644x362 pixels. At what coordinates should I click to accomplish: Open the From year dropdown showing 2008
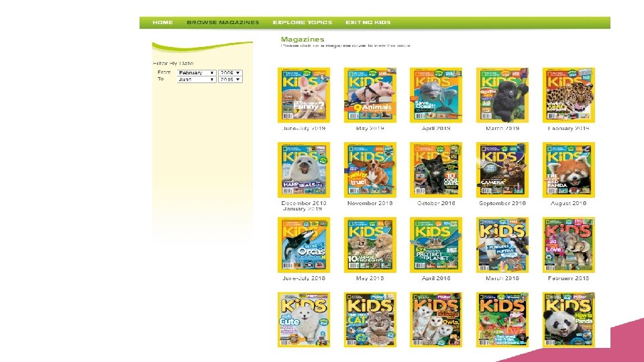click(230, 72)
